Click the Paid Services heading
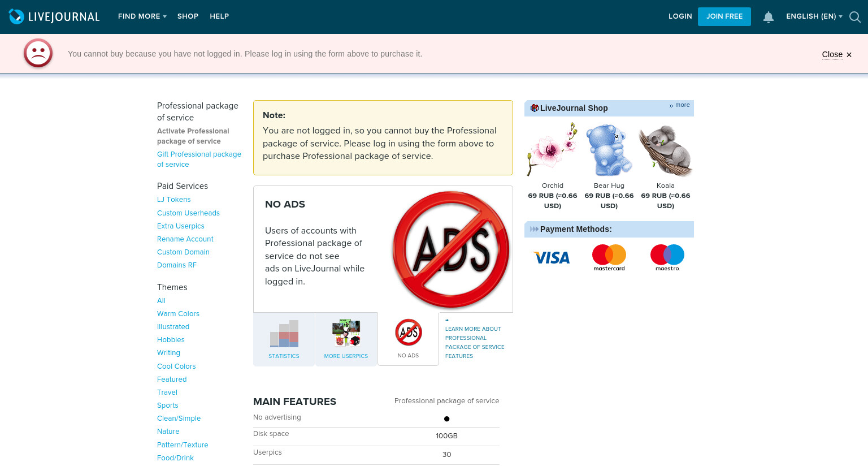This screenshot has height=466, width=868. point(183,186)
